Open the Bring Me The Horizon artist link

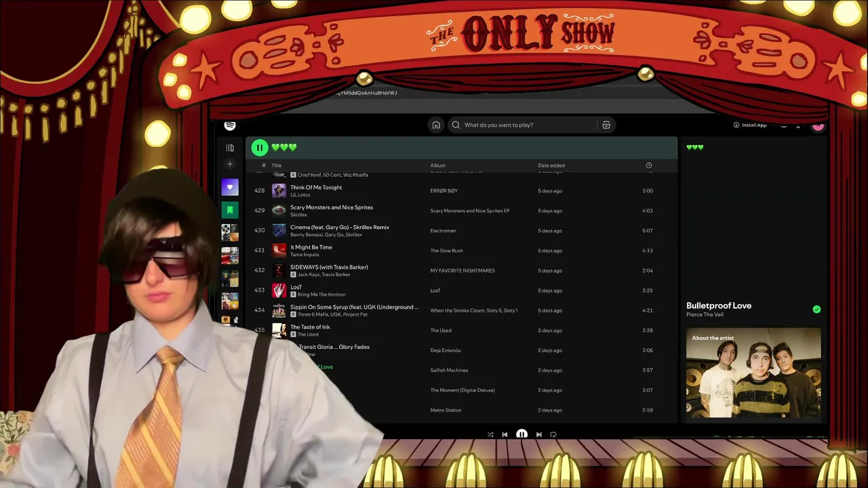pos(321,295)
